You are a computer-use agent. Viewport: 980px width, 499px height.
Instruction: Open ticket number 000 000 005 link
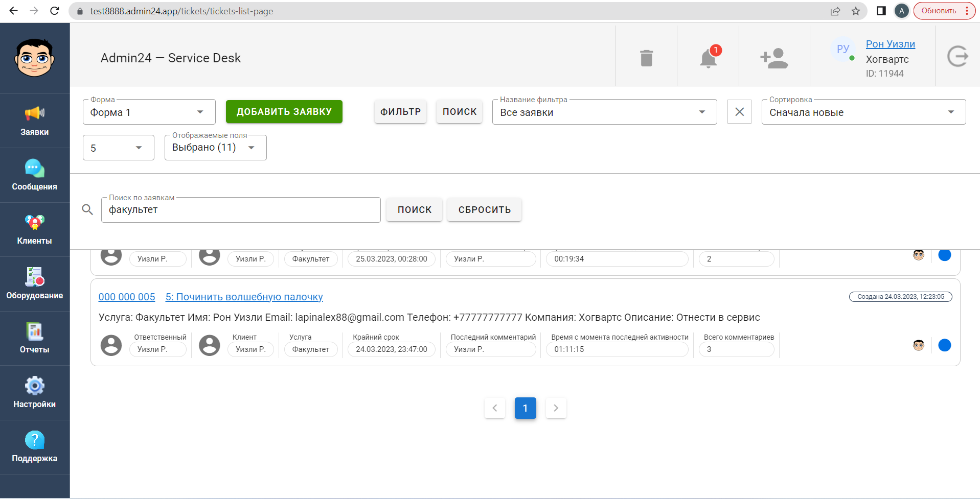click(x=127, y=297)
